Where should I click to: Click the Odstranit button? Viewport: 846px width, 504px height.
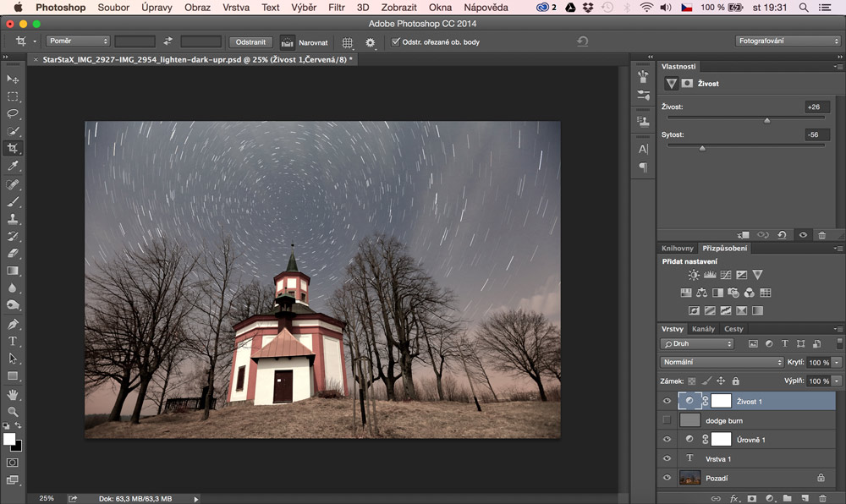250,41
